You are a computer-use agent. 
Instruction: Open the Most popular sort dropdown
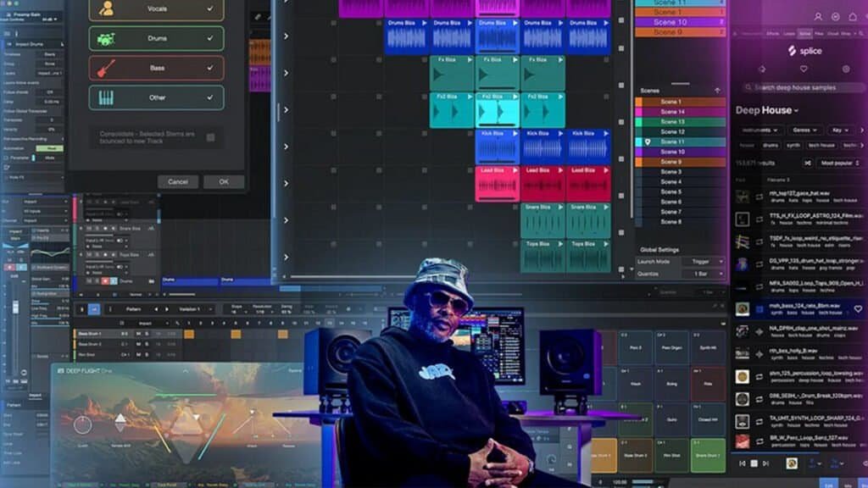[837, 163]
